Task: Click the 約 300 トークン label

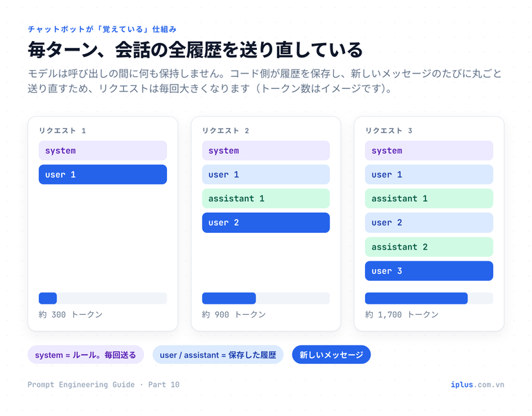Action: tap(71, 315)
